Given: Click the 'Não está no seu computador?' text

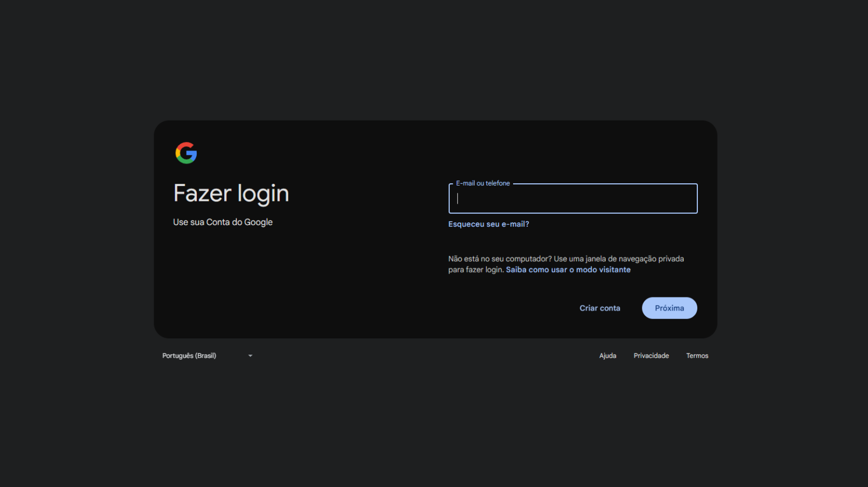Looking at the screenshot, I should pos(500,259).
